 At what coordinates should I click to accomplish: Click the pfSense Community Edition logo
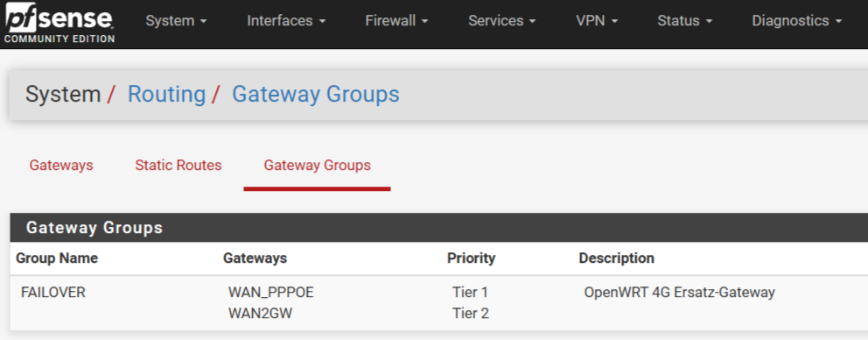point(59,24)
